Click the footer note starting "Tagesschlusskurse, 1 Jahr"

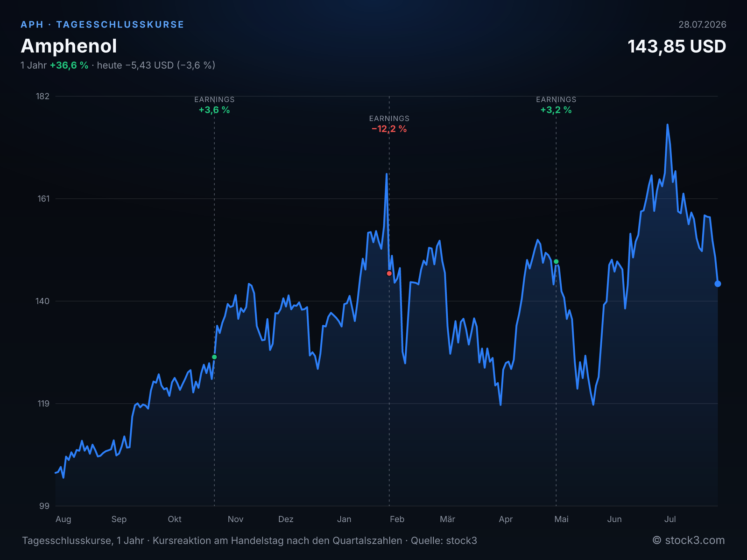coord(249,541)
